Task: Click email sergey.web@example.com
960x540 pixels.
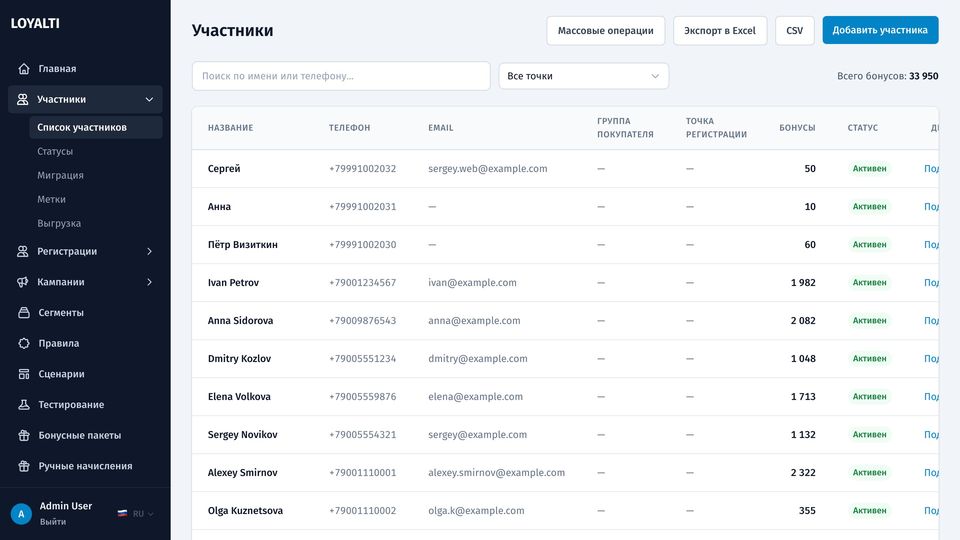Action: click(487, 168)
